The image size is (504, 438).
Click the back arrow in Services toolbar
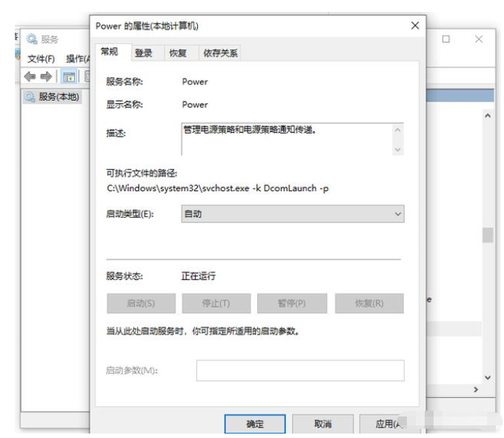pyautogui.click(x=29, y=76)
